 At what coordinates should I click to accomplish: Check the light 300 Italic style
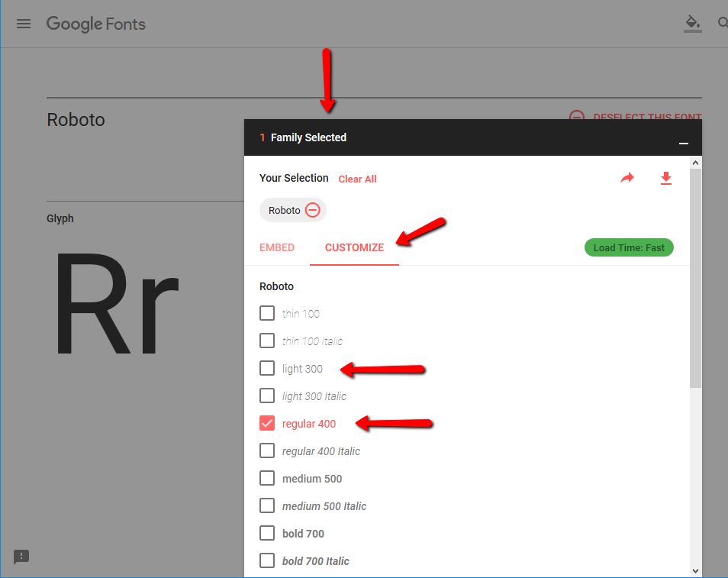267,396
